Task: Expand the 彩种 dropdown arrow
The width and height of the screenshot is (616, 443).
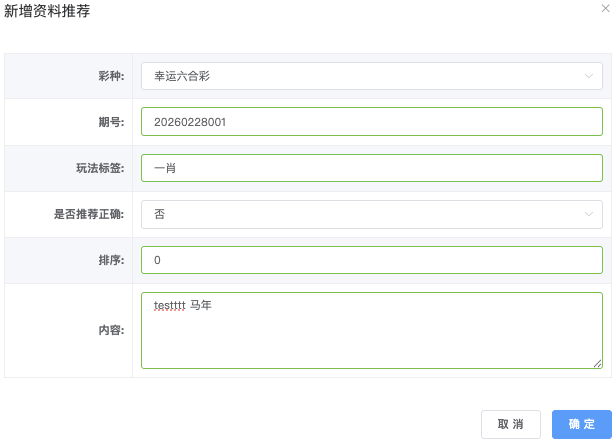Action: 588,75
